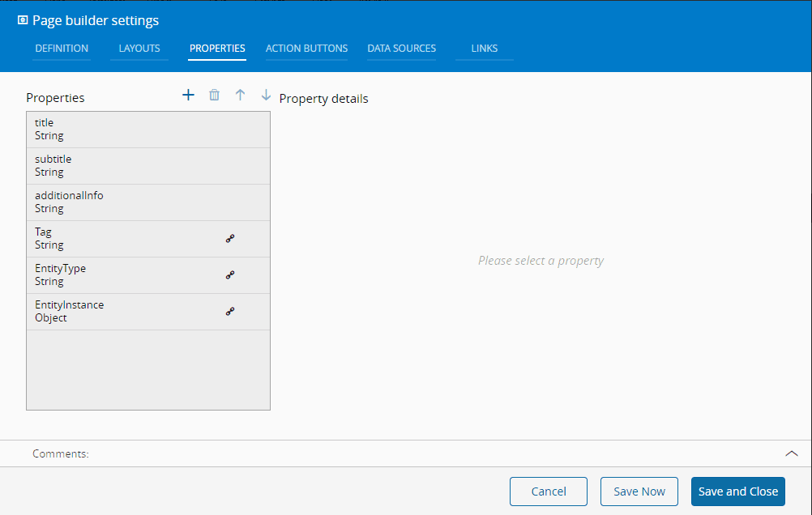812x515 pixels.
Task: Open the LAYOUTS tab
Action: [x=139, y=49]
